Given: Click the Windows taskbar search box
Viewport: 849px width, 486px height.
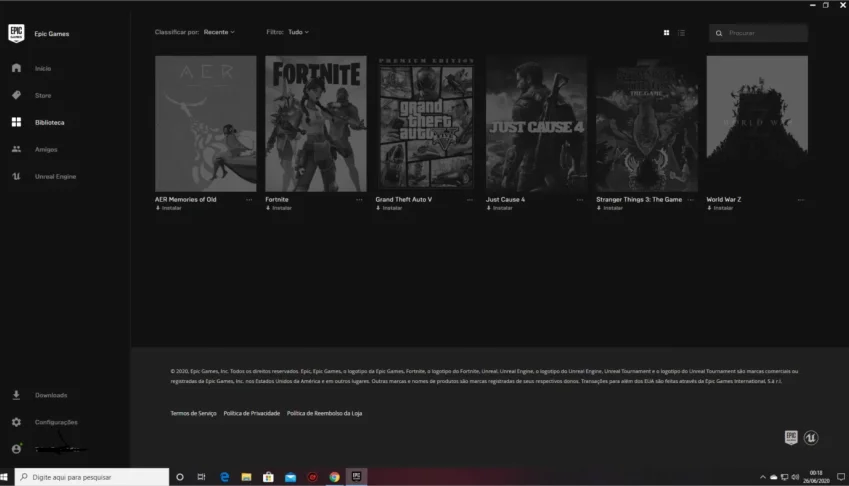Looking at the screenshot, I should tap(92, 477).
